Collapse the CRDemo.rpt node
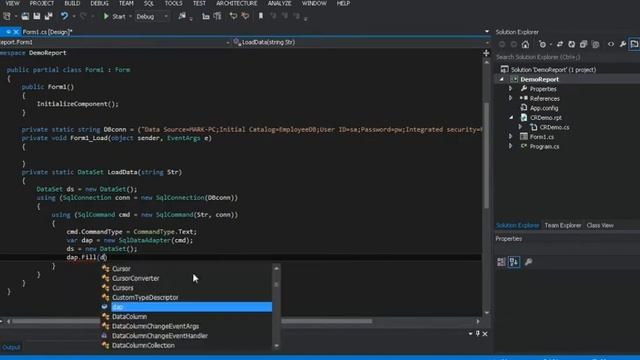The image size is (640, 360). [511, 118]
